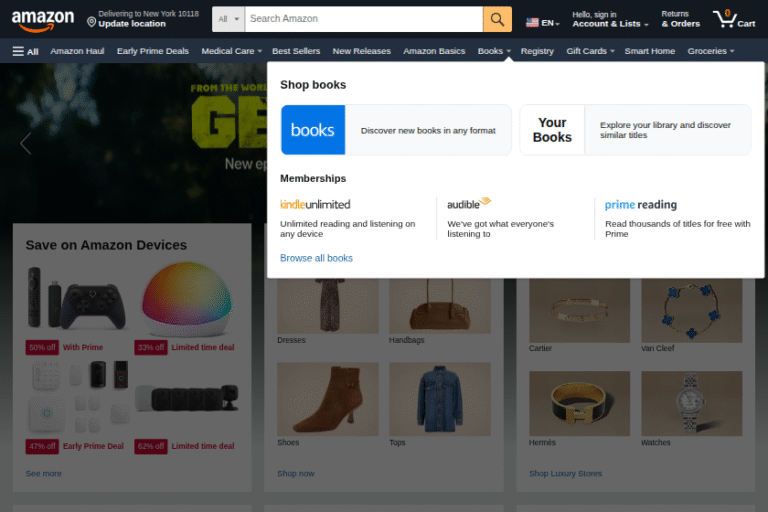
Task: Open the Medical Care menu
Action: tap(231, 51)
